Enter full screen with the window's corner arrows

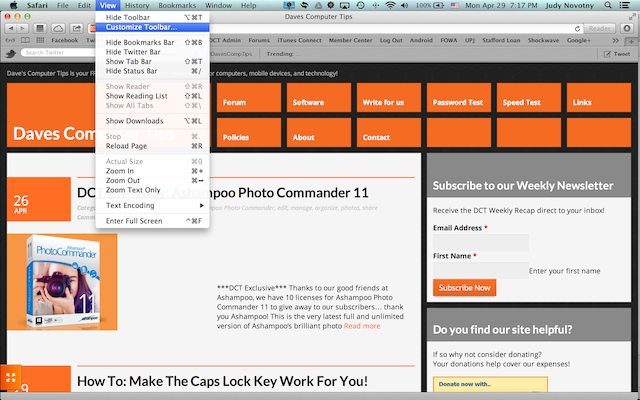tap(633, 17)
